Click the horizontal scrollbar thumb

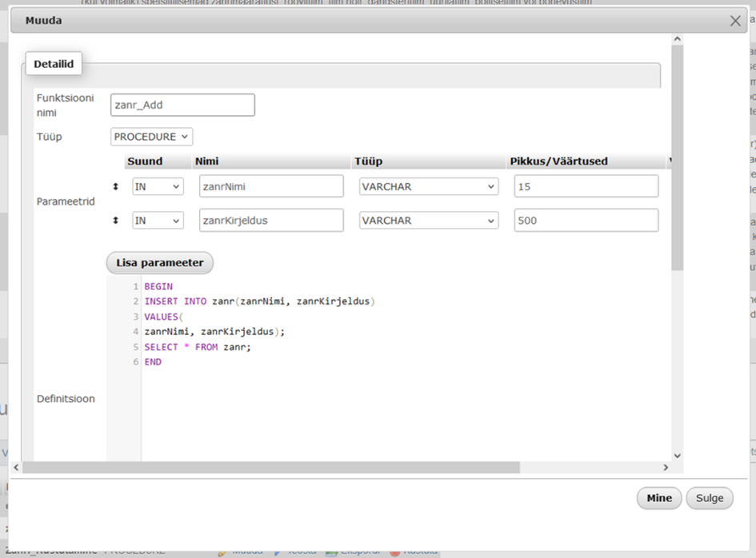272,467
